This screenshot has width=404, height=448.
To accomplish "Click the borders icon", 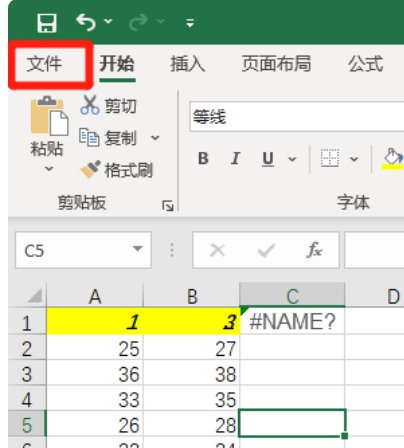I will click(330, 158).
